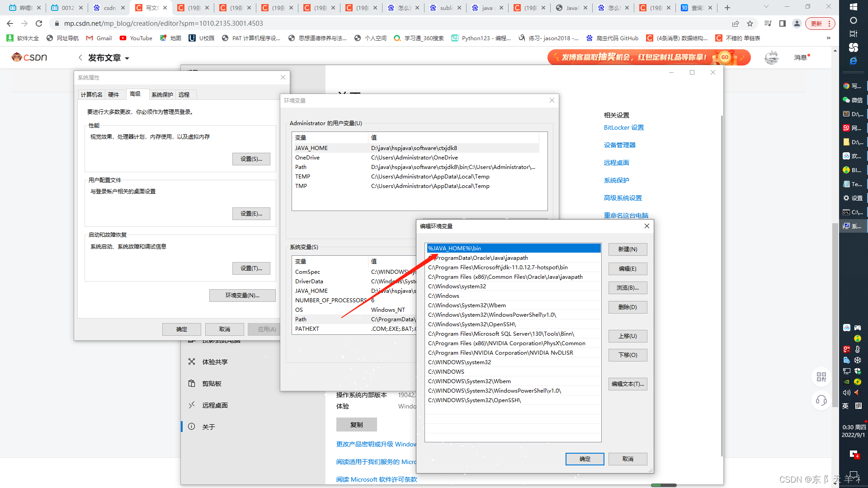
Task: Expand the 发布文章 dropdown arrow
Action: (127, 58)
